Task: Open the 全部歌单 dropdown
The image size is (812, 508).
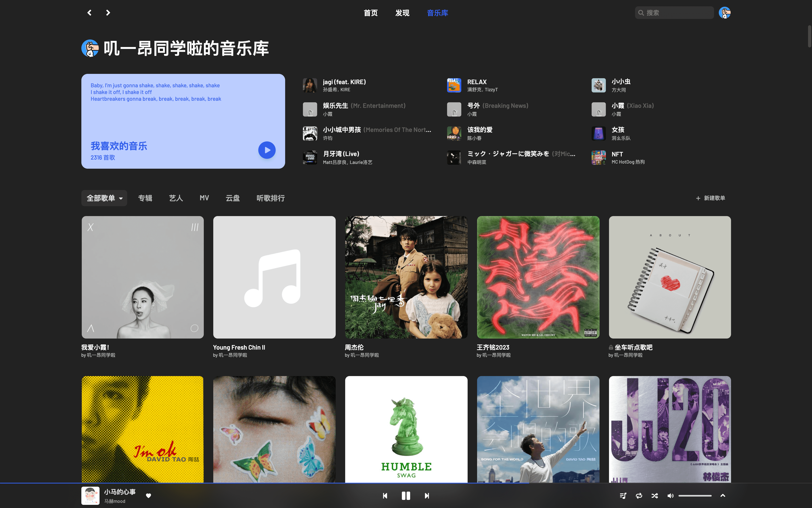Action: [104, 198]
